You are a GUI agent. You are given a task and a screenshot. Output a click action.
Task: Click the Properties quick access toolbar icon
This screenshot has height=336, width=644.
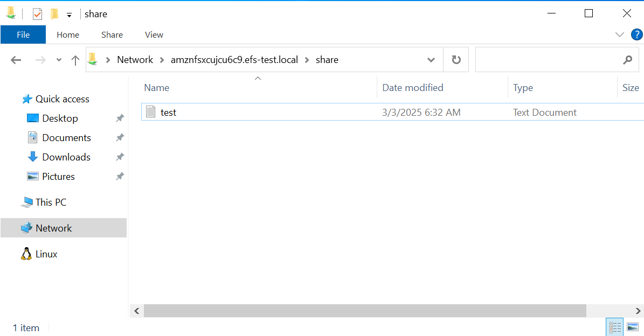point(37,14)
